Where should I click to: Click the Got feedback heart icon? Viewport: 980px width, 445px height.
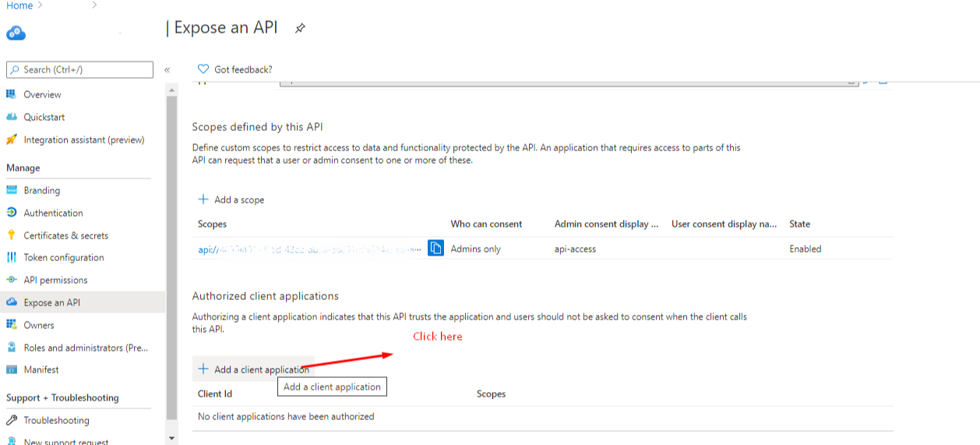pyautogui.click(x=203, y=69)
